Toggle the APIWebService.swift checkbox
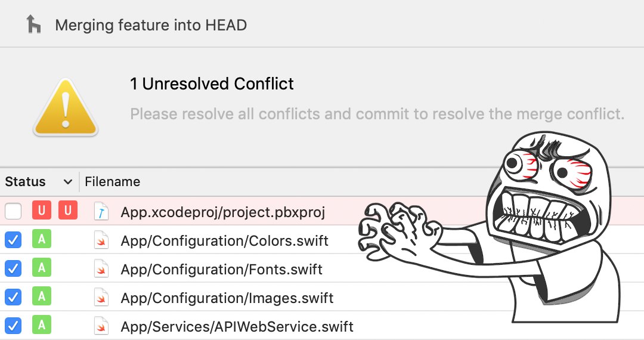This screenshot has height=340, width=644. pos(13,326)
